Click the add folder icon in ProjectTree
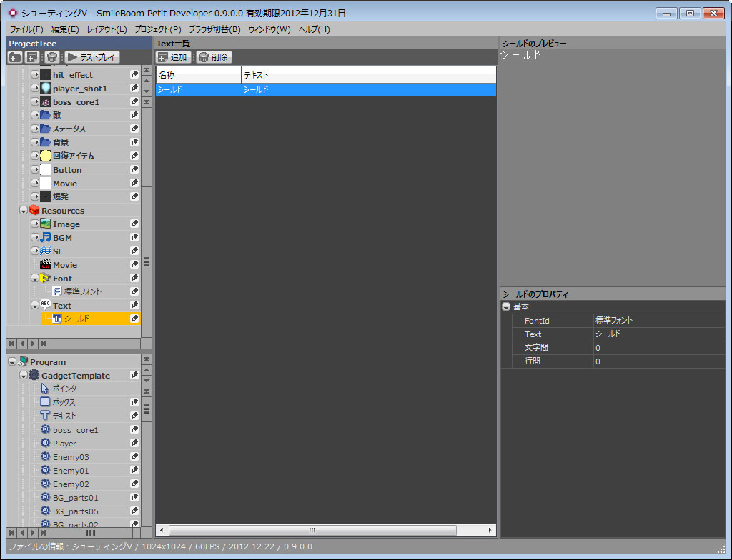 16,57
